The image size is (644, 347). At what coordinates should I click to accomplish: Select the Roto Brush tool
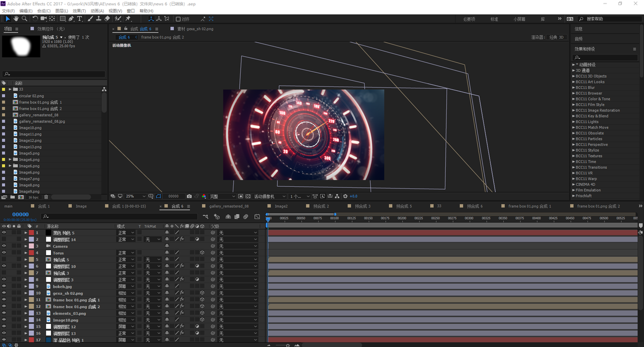point(118,19)
